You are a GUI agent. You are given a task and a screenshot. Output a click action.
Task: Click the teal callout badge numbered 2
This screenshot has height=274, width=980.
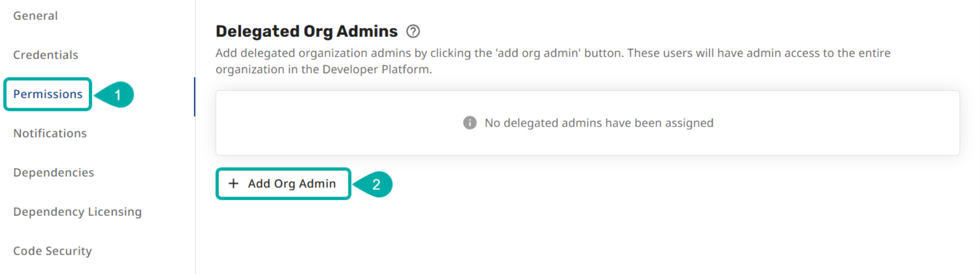pos(376,185)
